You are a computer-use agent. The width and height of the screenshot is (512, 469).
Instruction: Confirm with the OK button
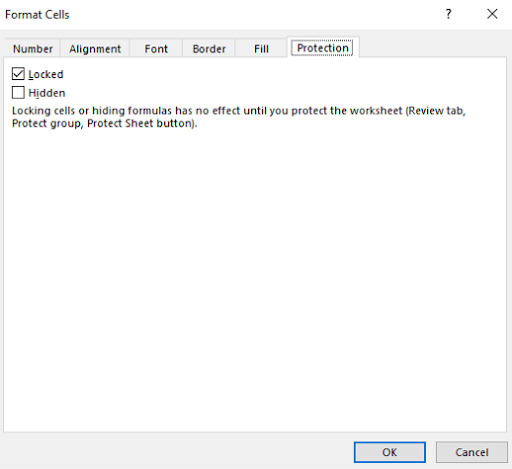pos(390,452)
